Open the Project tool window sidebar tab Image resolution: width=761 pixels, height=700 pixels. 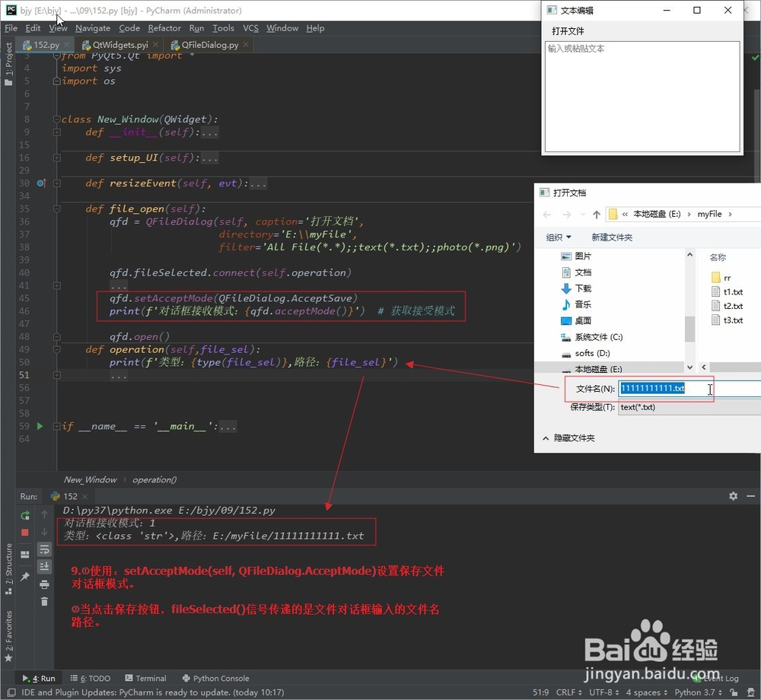[x=8, y=64]
